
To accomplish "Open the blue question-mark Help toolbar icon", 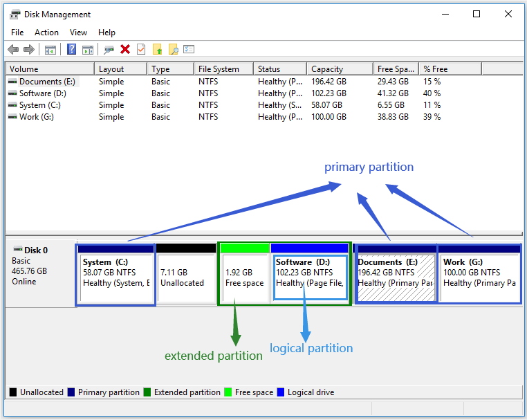I will click(x=72, y=49).
